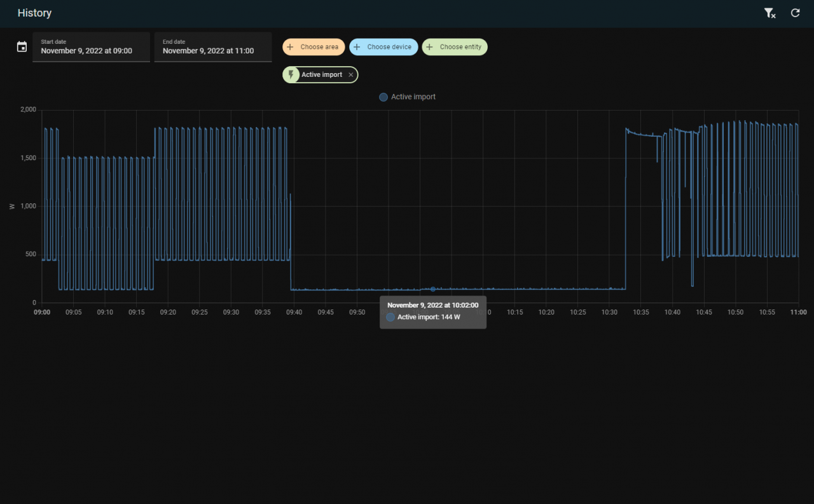Click the plus icon on Choose area
The image size is (814, 504).
(291, 47)
